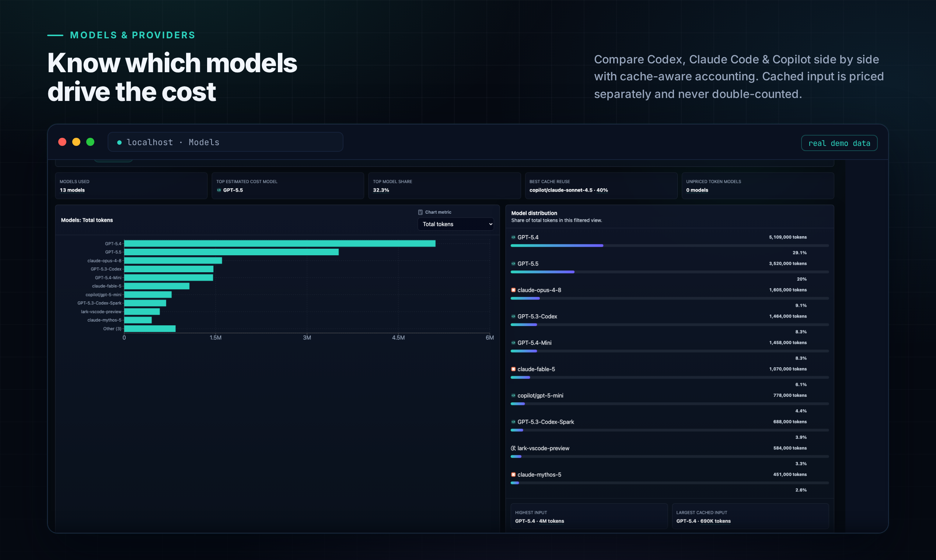
Task: Click the claude-opus-4-8 share progress bar
Action: (x=670, y=298)
